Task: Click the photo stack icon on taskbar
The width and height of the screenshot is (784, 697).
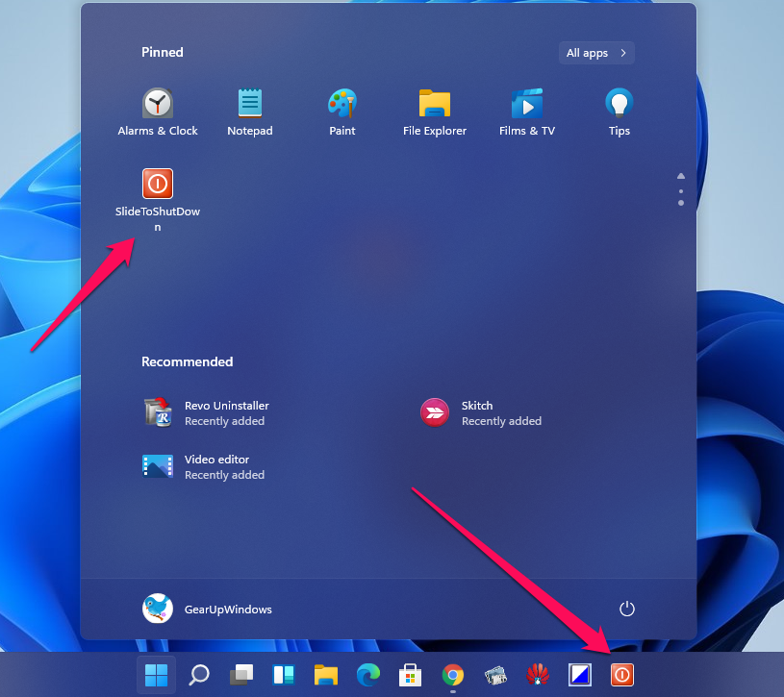Action: click(495, 675)
